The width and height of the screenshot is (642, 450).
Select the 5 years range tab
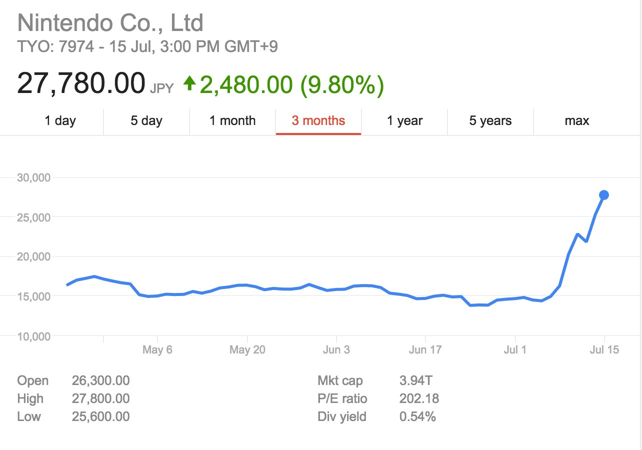click(x=490, y=121)
